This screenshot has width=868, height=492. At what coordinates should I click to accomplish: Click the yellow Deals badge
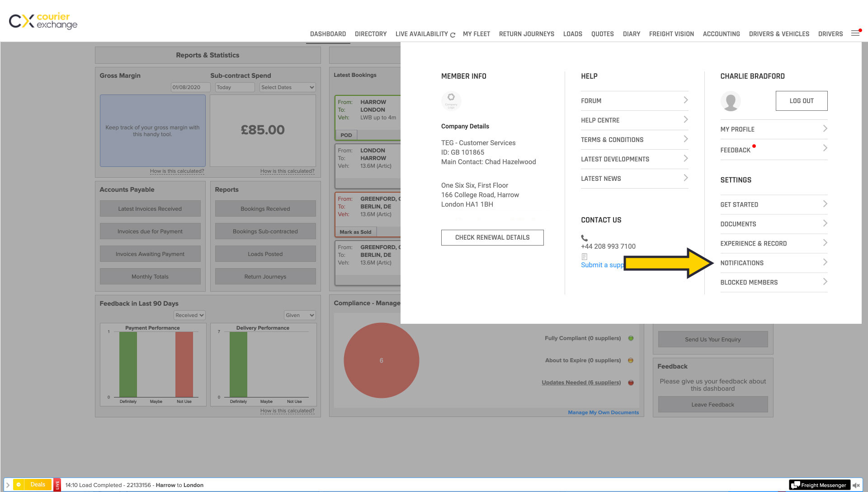pyautogui.click(x=33, y=485)
